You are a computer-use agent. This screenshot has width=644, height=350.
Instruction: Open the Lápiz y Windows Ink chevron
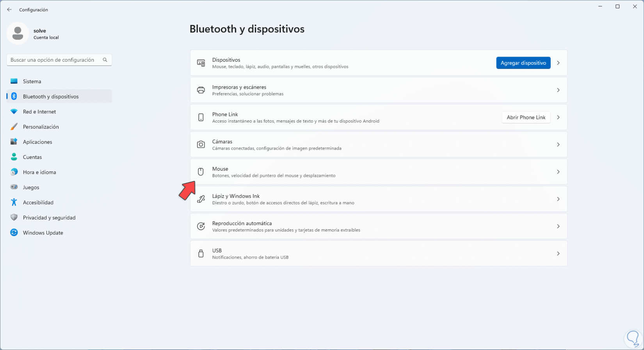(558, 199)
